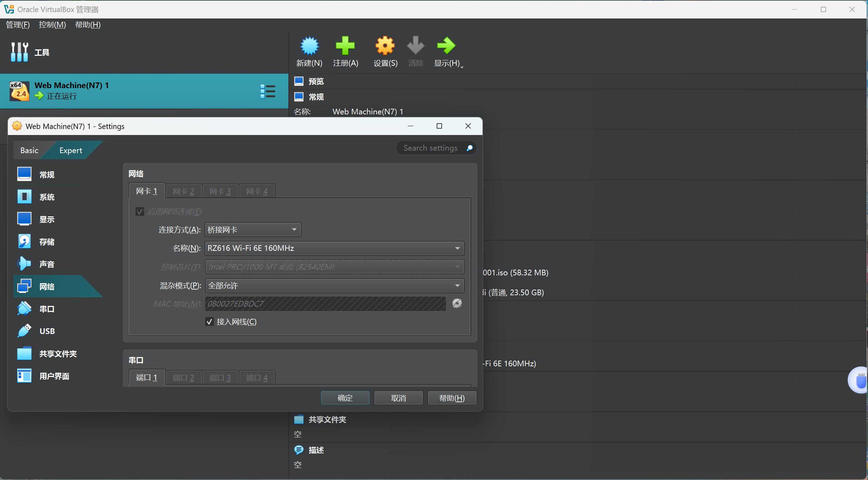Click the 001.iso (58.32 MB) storage text
Image resolution: width=868 pixels, height=480 pixels.
tap(515, 273)
